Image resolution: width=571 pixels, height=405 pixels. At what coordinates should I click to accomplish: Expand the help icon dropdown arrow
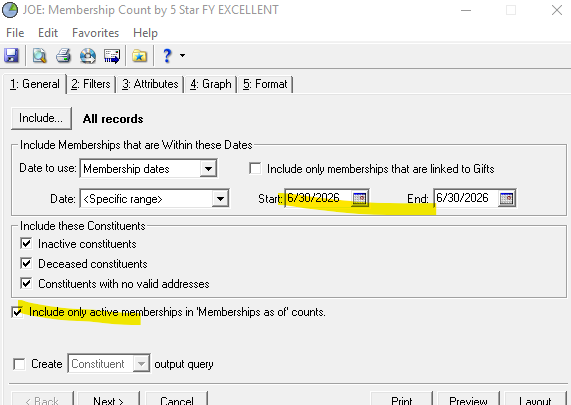tap(182, 56)
